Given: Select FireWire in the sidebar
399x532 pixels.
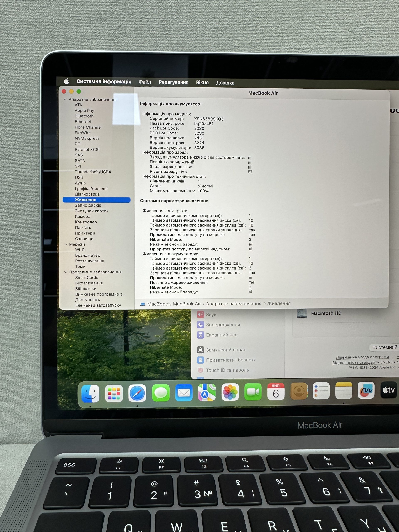Looking at the screenshot, I should (83, 133).
